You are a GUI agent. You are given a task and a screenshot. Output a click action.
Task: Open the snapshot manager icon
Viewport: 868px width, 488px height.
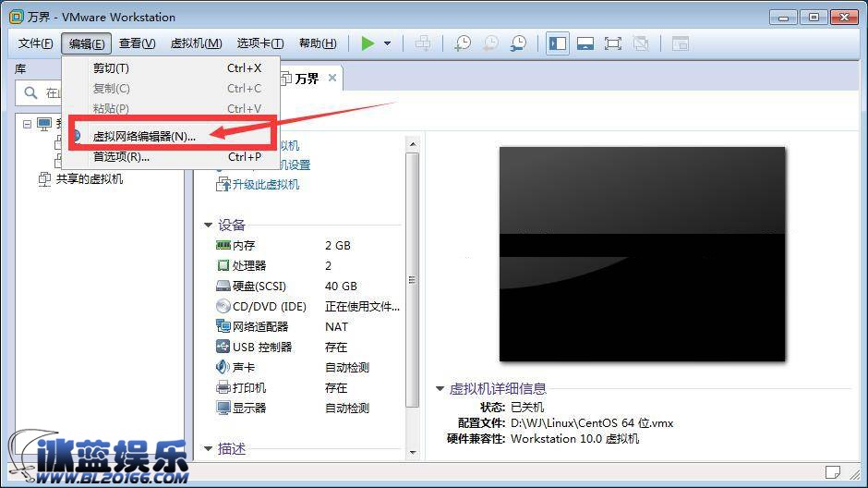pos(519,43)
